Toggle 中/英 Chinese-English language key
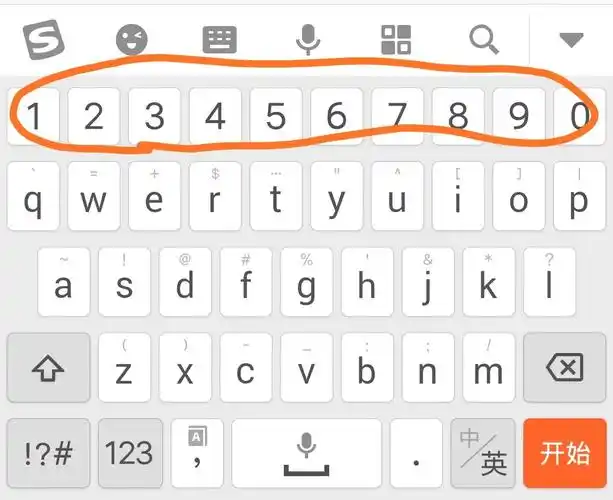 point(483,453)
